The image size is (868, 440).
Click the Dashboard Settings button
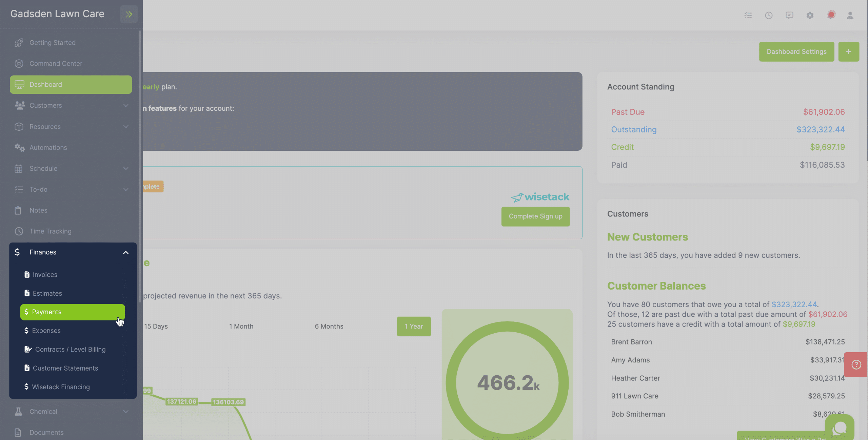tap(796, 52)
